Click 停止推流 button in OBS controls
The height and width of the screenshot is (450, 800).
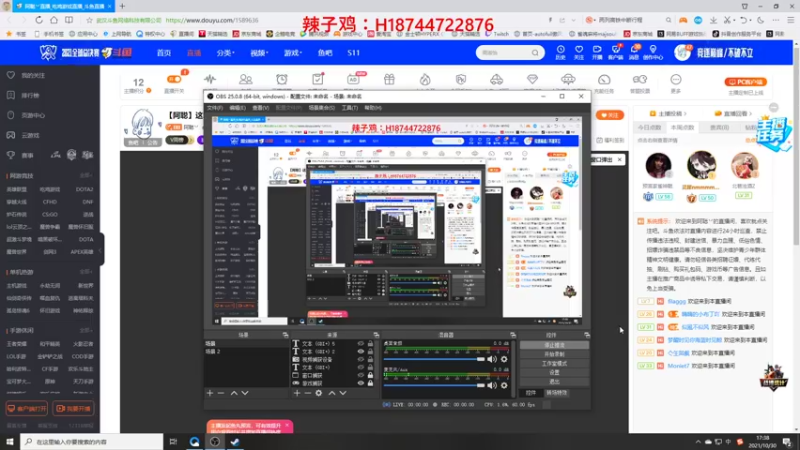pyautogui.click(x=554, y=345)
